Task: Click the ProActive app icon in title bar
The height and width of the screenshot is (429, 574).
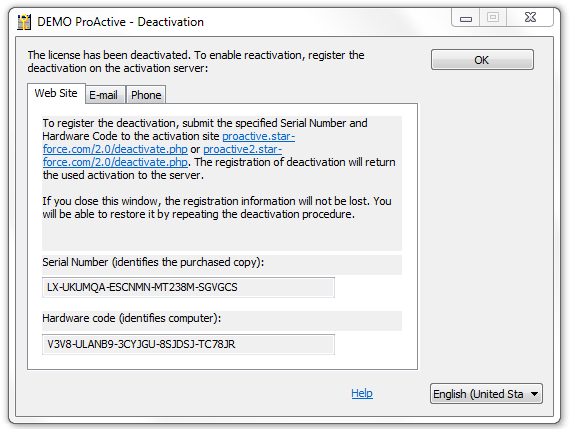Action: pyautogui.click(x=24, y=22)
